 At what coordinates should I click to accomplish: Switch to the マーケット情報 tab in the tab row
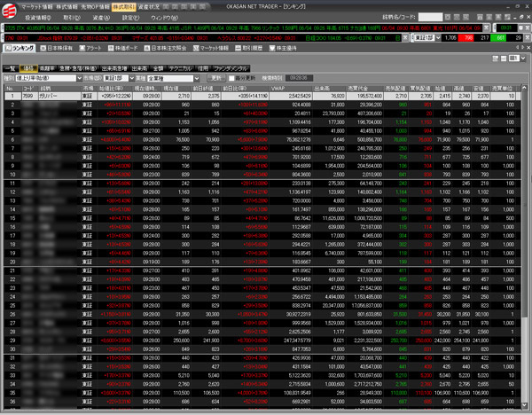pos(211,48)
